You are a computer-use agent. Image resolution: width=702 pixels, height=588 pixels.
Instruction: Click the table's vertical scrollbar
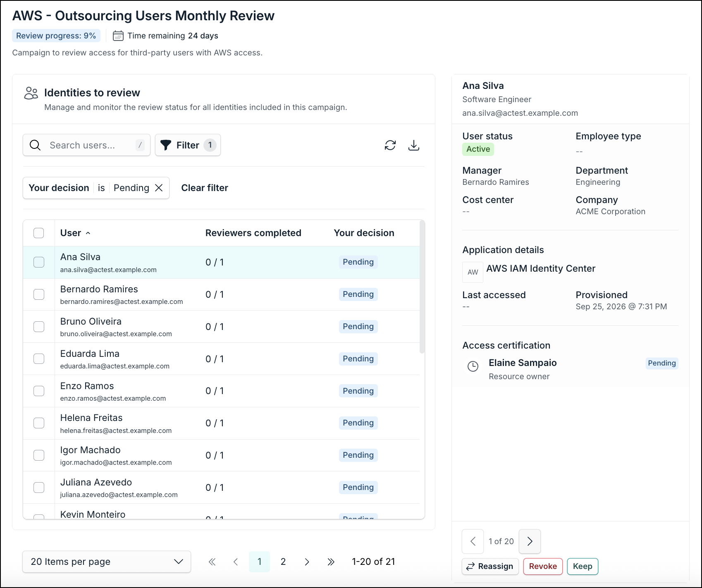click(422, 287)
